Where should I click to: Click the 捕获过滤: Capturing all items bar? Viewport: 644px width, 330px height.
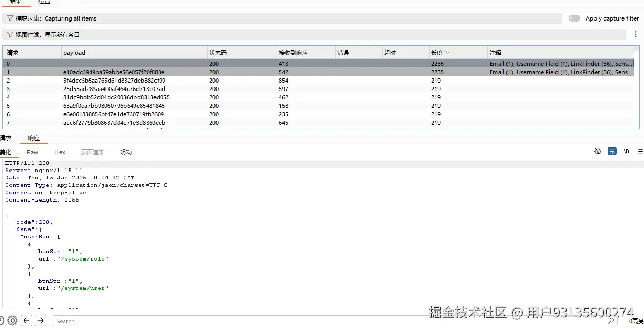pyautogui.click(x=282, y=18)
